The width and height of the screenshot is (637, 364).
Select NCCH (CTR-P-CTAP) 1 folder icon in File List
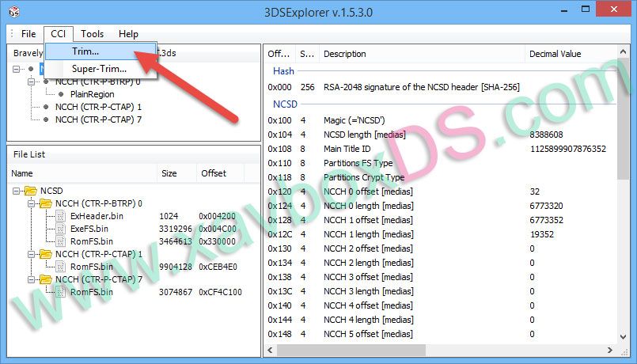pyautogui.click(x=46, y=254)
